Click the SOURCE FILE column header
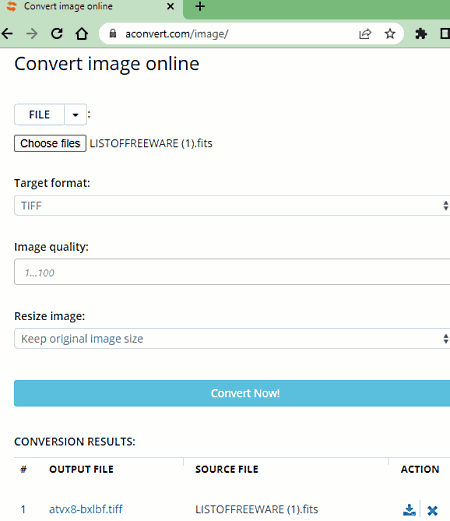This screenshot has height=521, width=450. point(227,469)
